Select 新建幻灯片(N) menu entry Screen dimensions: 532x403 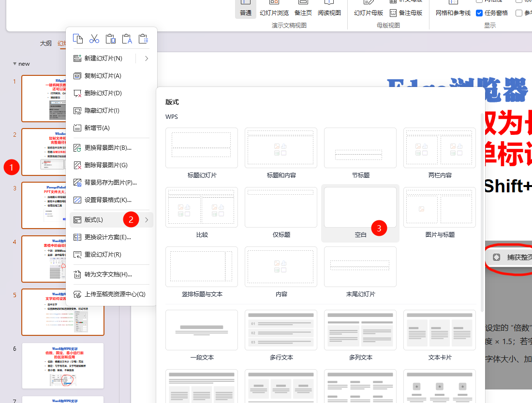pos(103,58)
